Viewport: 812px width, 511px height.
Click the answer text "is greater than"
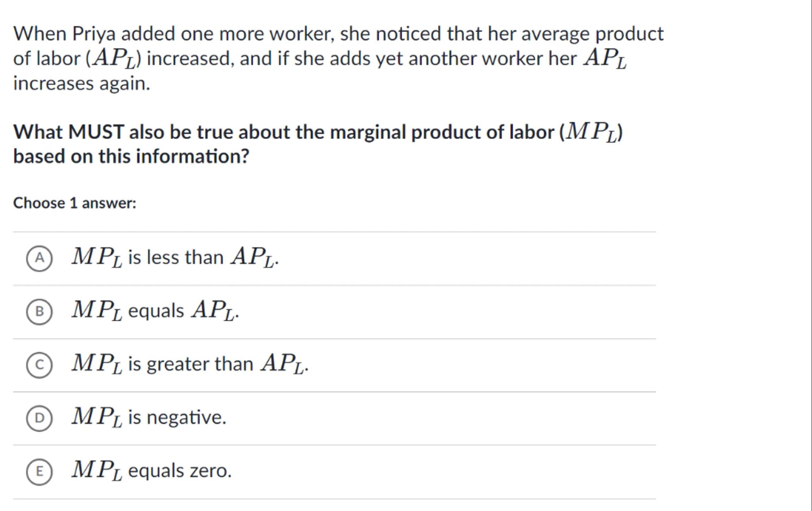click(x=190, y=364)
